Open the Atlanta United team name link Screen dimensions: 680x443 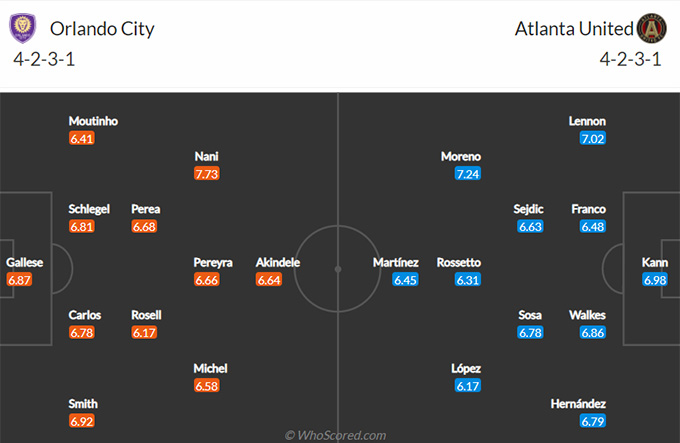click(574, 29)
